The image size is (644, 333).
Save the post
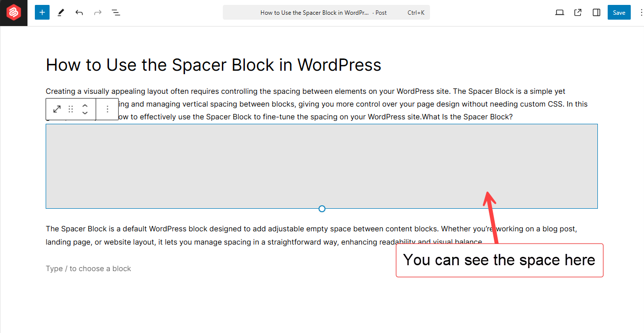click(618, 12)
